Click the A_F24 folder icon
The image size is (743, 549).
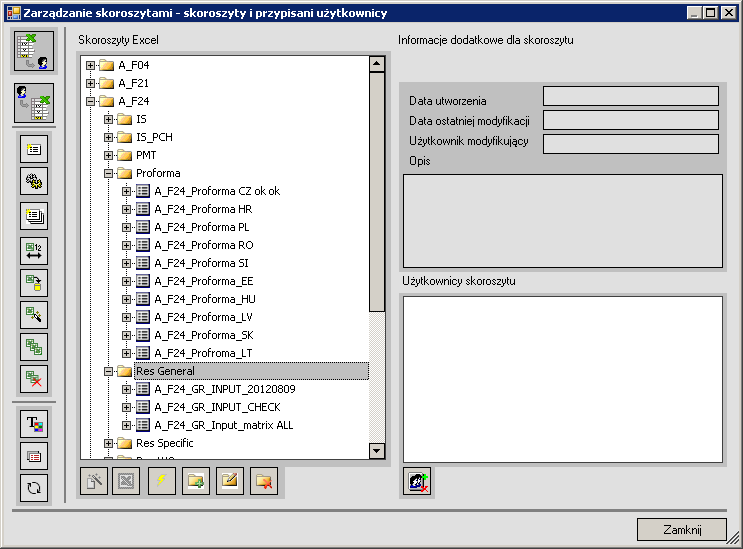(107, 101)
